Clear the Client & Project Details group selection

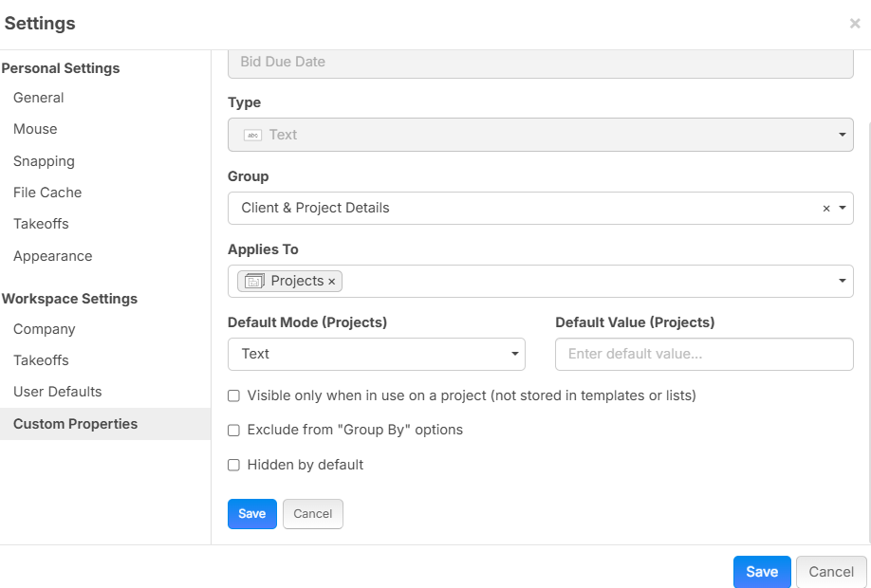825,209
